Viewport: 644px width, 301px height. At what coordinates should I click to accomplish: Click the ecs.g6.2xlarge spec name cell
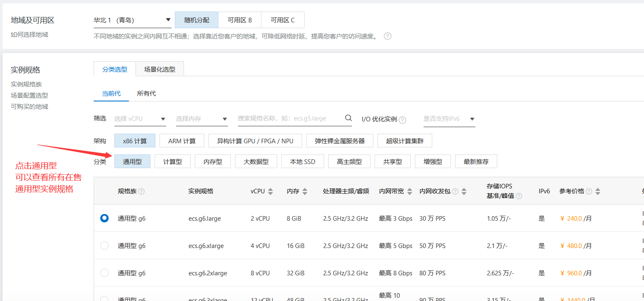coord(208,273)
